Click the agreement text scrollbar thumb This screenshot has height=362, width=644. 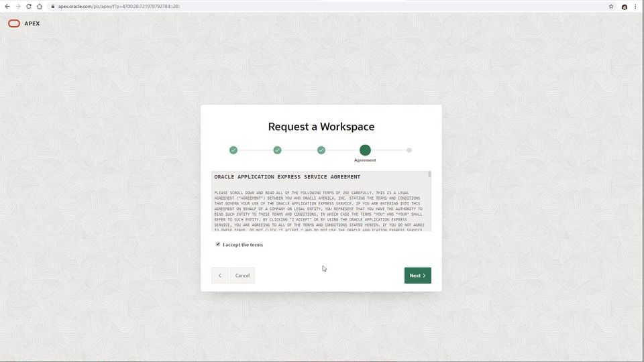[429, 174]
